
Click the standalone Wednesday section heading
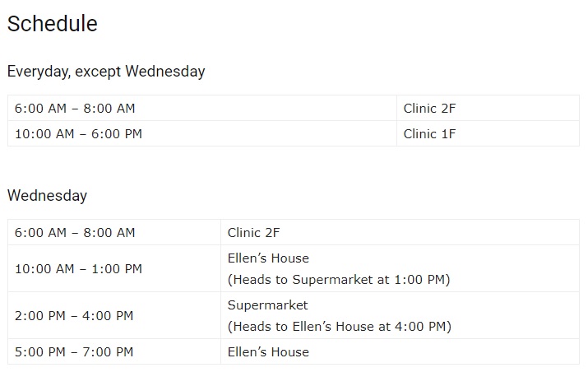(x=47, y=196)
